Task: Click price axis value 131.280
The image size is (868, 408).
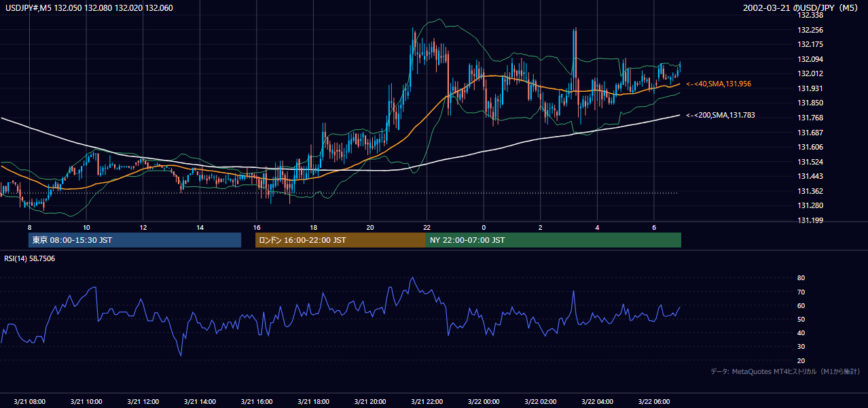Action: 810,205
